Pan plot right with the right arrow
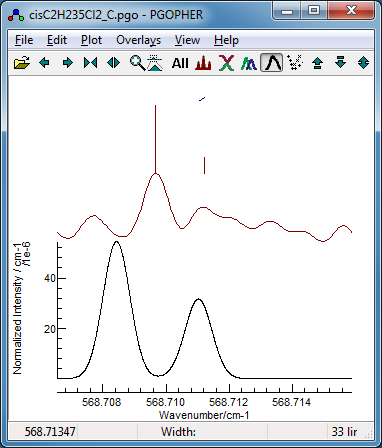The image size is (382, 448). click(x=67, y=63)
